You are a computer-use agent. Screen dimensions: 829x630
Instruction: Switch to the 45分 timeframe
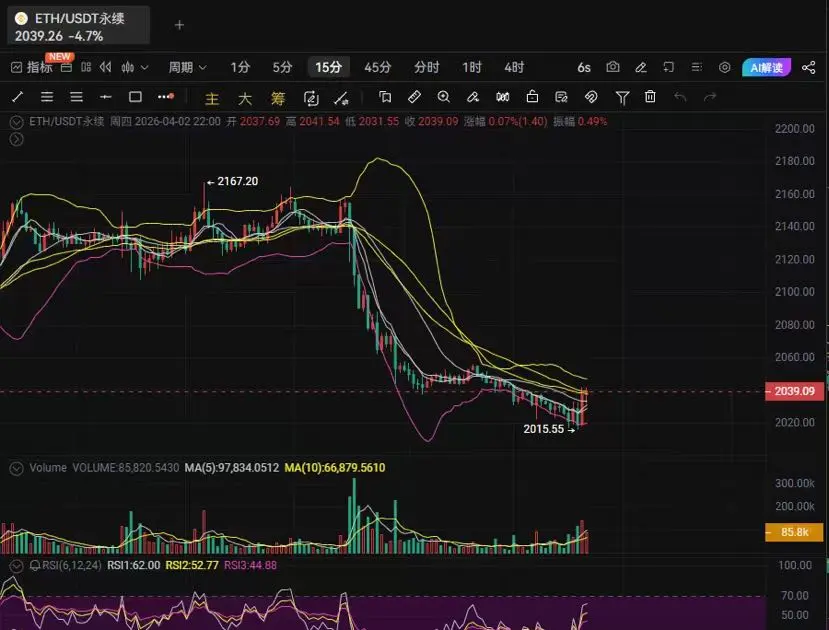(377, 67)
